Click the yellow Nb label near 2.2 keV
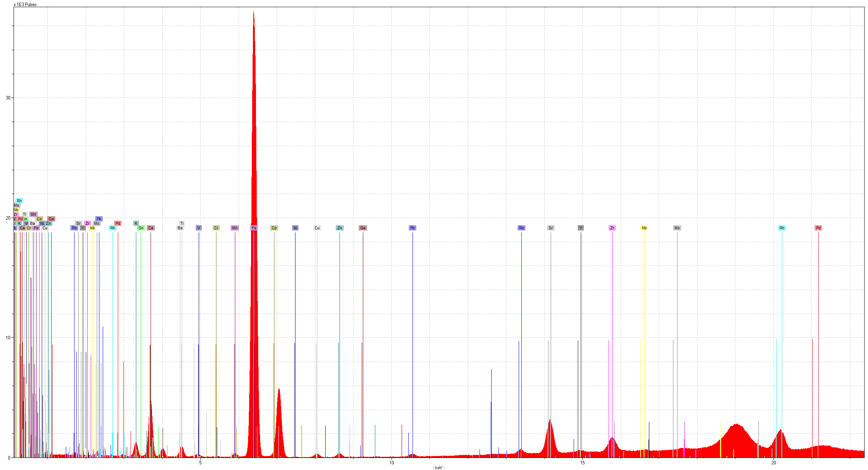 click(x=92, y=228)
